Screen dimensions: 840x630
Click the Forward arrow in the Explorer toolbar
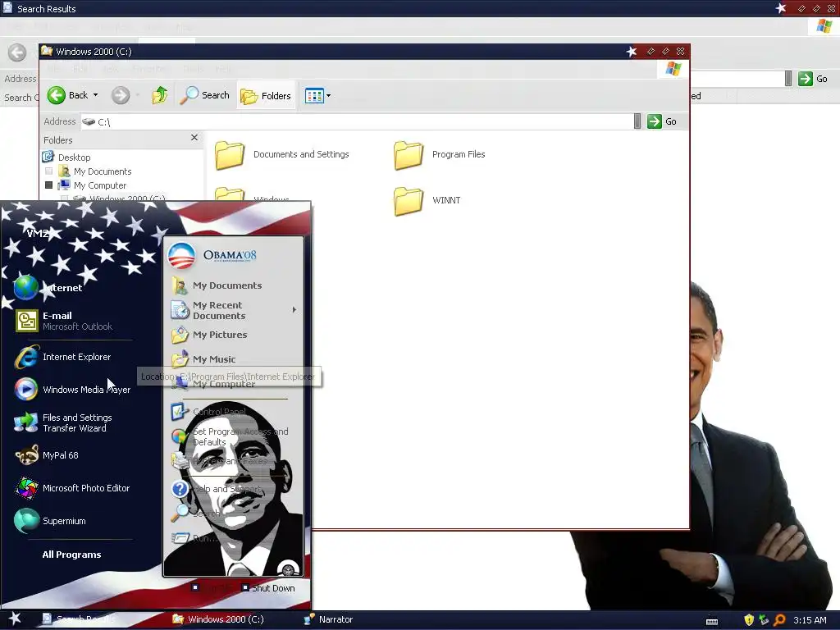tap(121, 95)
